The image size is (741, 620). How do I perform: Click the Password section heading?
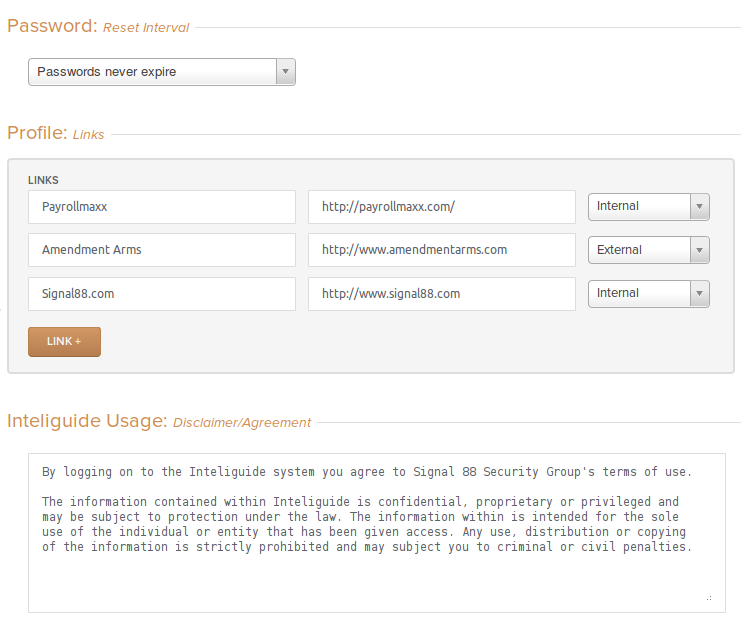[51, 26]
